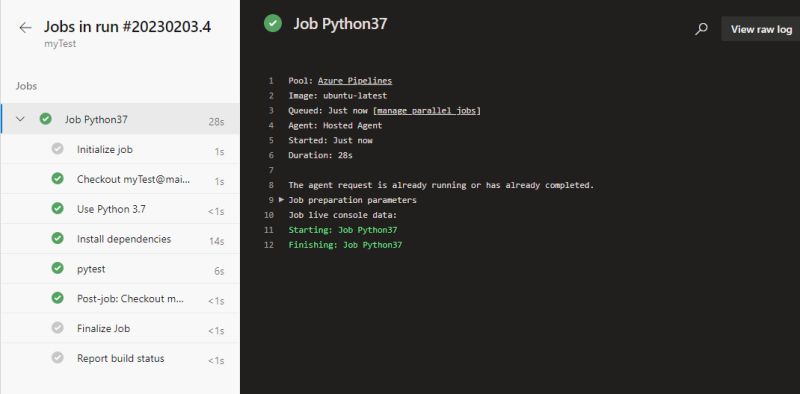Open the Post-job: Checkout step

point(120,299)
